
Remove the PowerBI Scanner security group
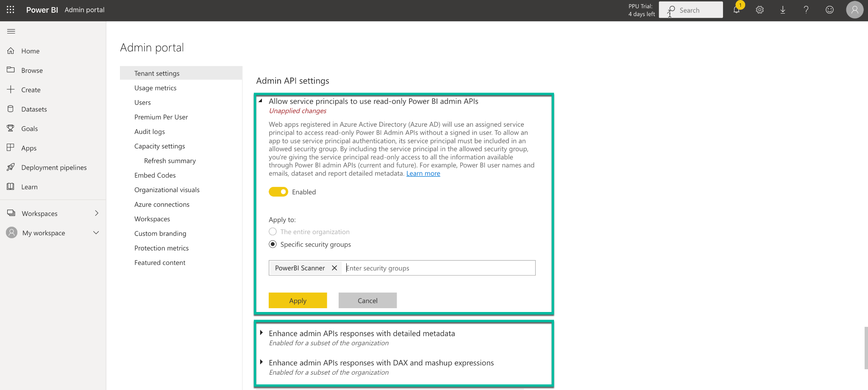point(334,268)
